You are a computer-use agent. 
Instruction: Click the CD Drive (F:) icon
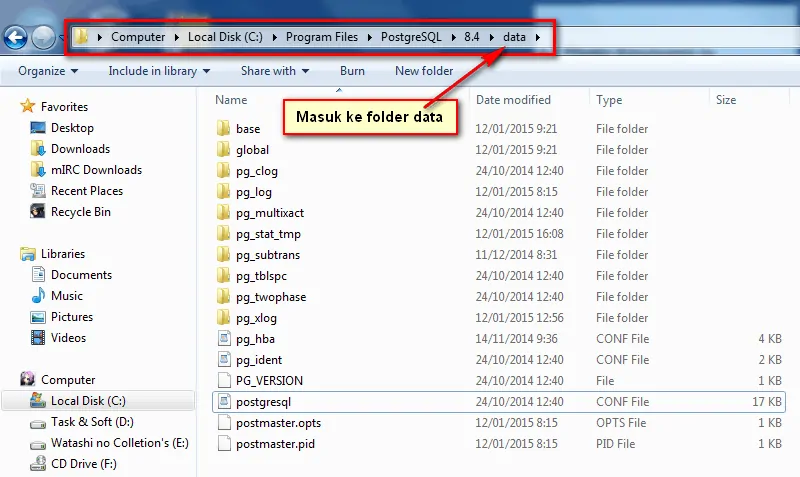pos(38,463)
